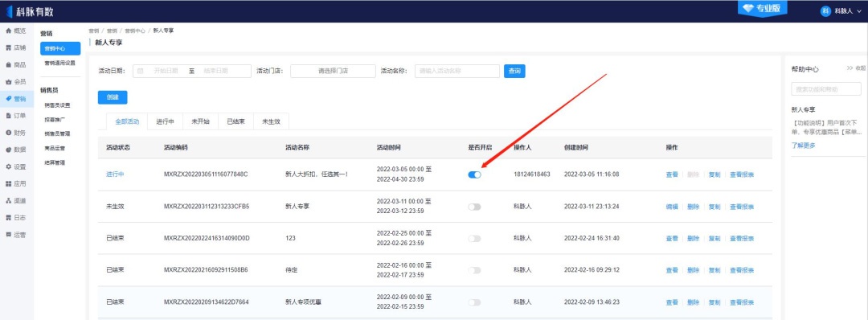This screenshot has width=868, height=320.
Task: Click the 营销中心 breadcrumb link
Action: [x=135, y=31]
